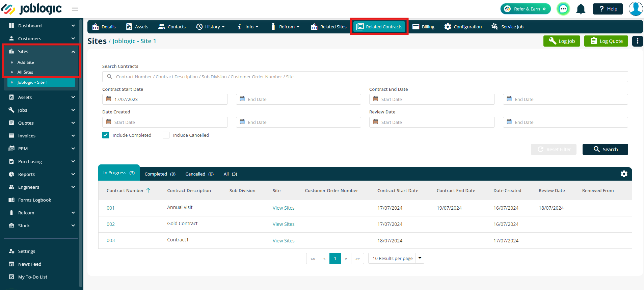The width and height of the screenshot is (644, 290).
Task: Click the Search Contracts input field
Action: (365, 77)
